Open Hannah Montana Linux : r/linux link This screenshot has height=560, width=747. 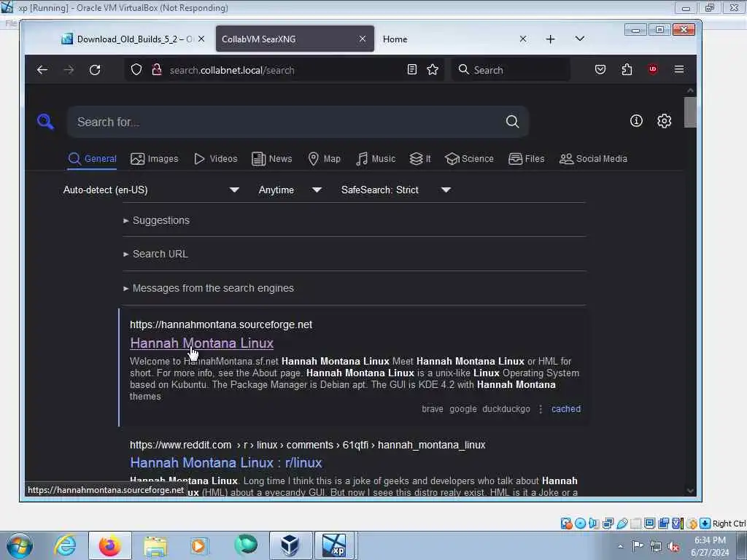(x=226, y=462)
